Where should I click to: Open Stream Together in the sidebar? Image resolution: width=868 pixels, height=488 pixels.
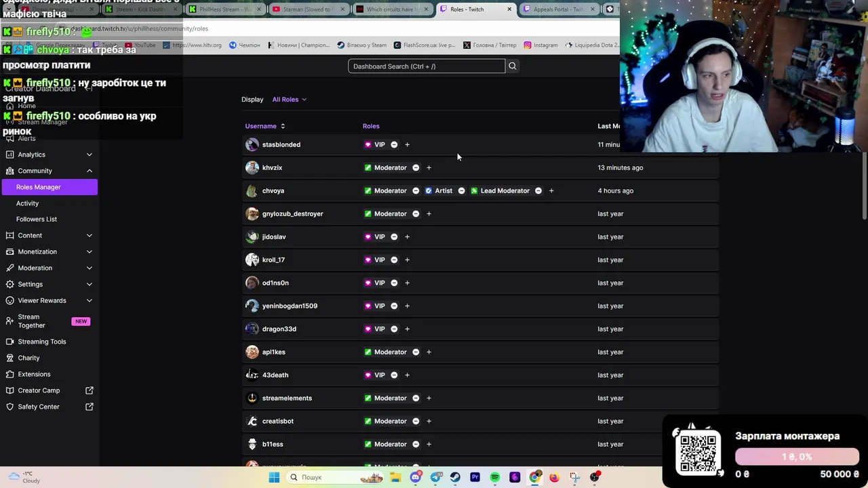click(49, 321)
